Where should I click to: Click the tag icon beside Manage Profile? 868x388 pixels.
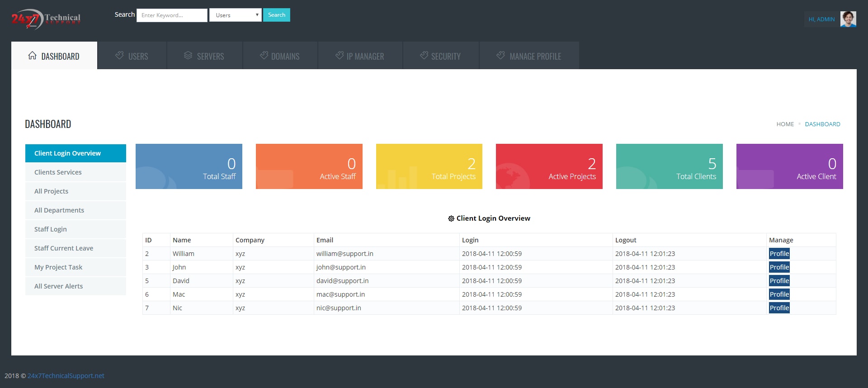pyautogui.click(x=500, y=55)
